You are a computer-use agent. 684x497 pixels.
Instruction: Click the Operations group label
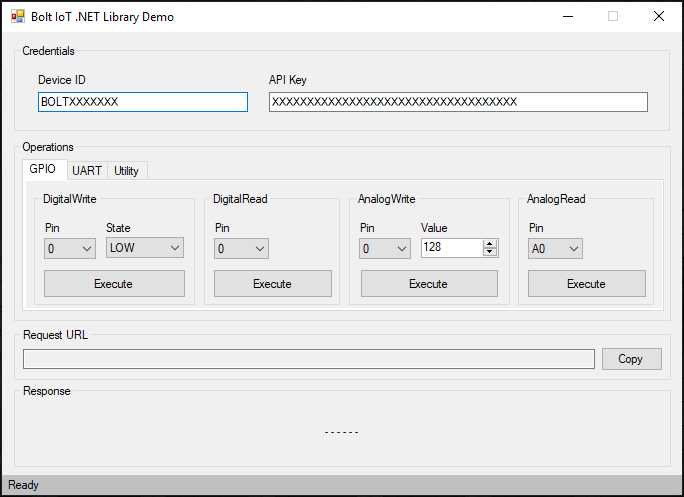(x=48, y=147)
